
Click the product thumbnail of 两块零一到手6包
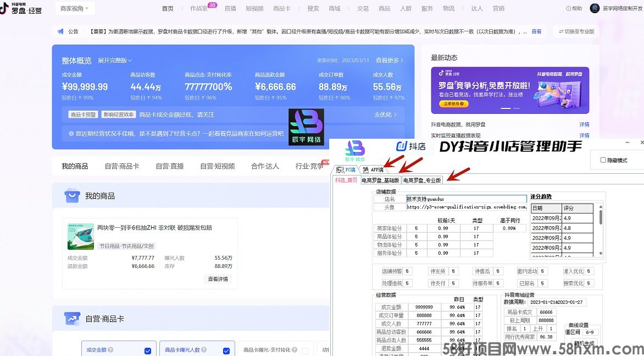coord(80,237)
